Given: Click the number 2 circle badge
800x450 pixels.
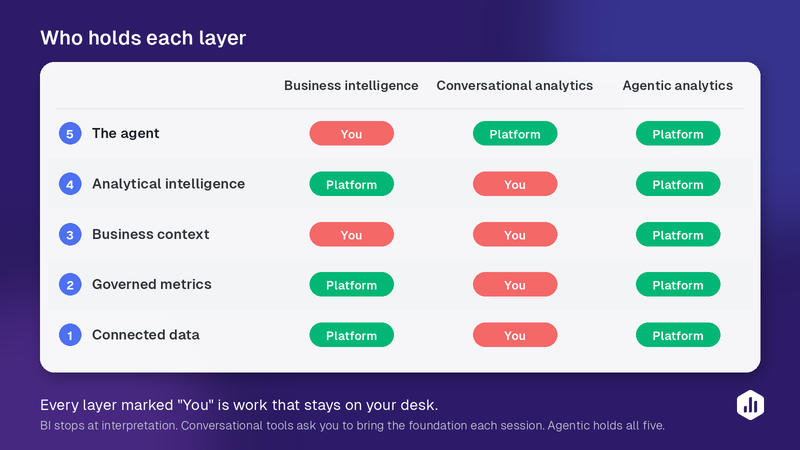Looking at the screenshot, I should pos(70,285).
